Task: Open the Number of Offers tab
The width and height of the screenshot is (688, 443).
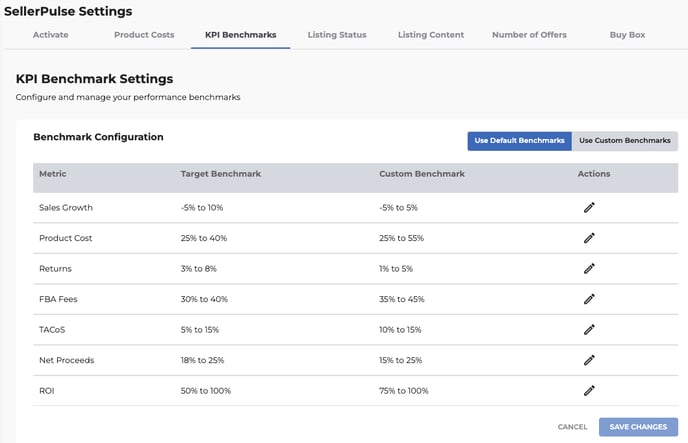Action: tap(529, 35)
